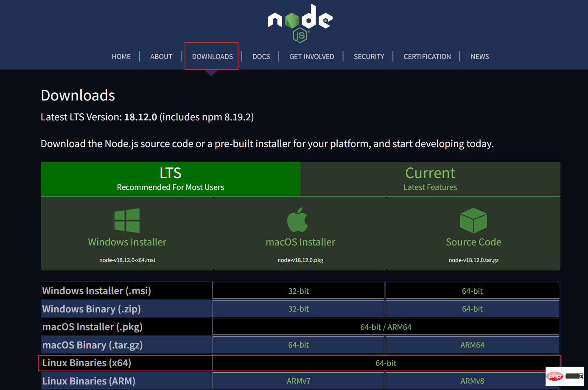
Task: Download node-v18.12.0.pkg file
Action: point(300,260)
